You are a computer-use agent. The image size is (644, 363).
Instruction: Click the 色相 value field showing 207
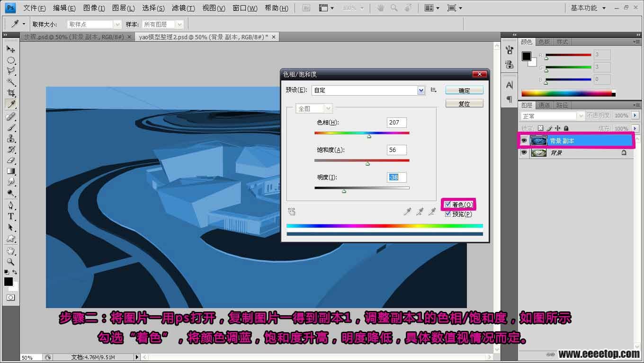397,123
